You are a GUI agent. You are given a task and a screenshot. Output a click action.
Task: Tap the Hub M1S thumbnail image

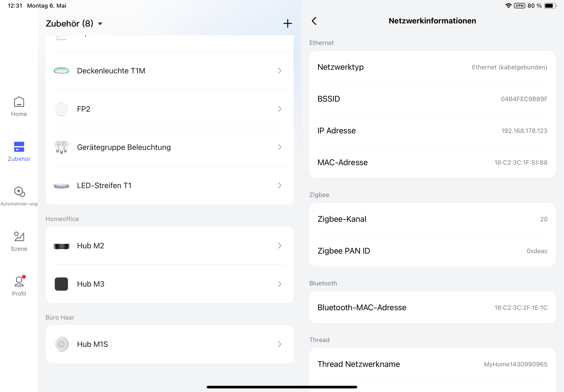(61, 344)
